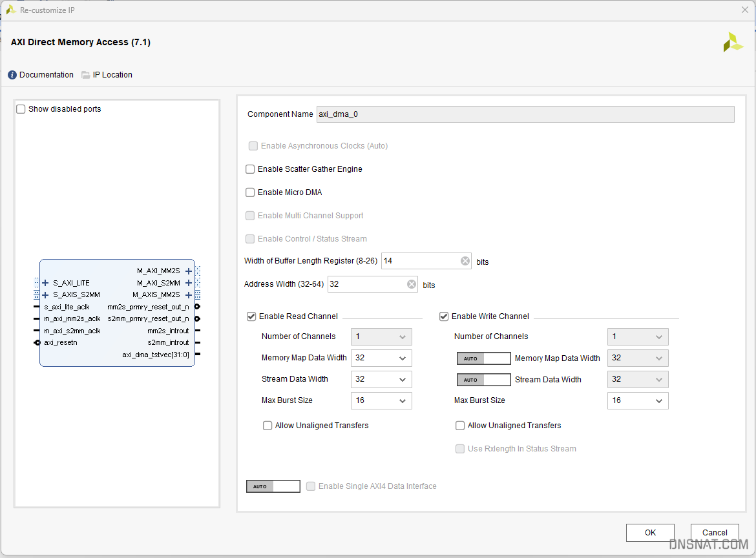The image size is (756, 558).
Task: Select the s2mm_prmry_reset_out_n port label
Action: 148,318
